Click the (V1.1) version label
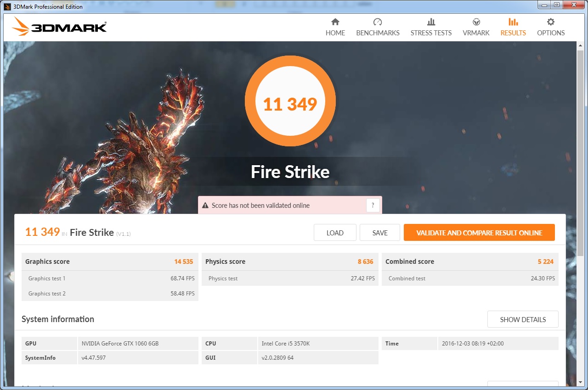The image size is (588, 390). [124, 234]
